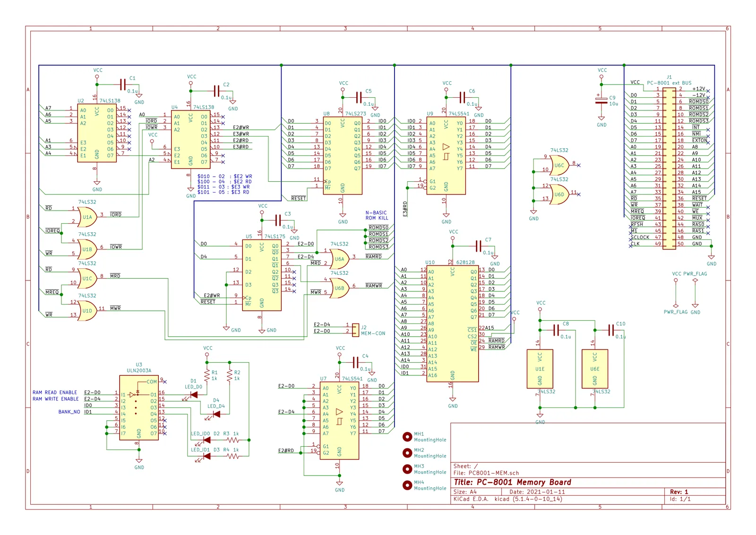The image size is (756, 535).
Task: Select the U1C OR gate
Action: (x=87, y=279)
